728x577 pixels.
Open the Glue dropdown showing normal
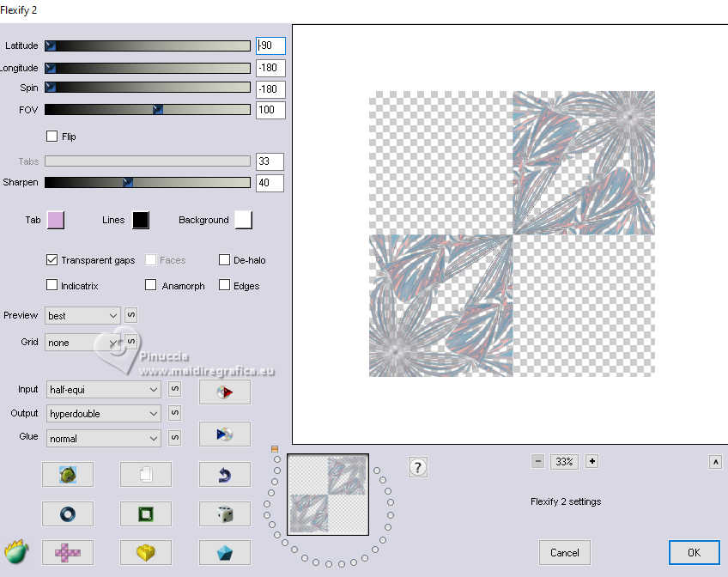pyautogui.click(x=104, y=438)
